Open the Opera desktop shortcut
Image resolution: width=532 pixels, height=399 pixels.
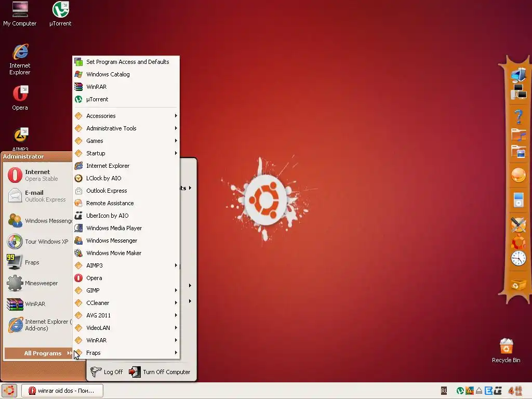20,98
